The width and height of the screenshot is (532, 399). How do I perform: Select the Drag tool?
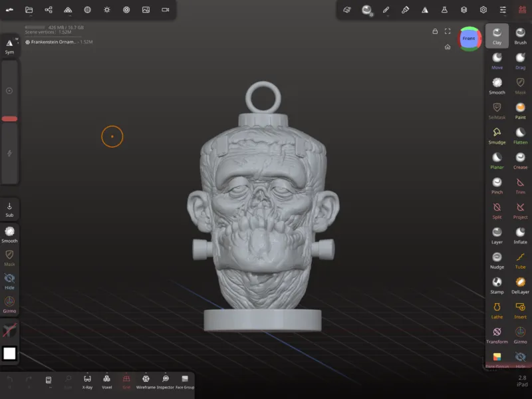pos(520,61)
